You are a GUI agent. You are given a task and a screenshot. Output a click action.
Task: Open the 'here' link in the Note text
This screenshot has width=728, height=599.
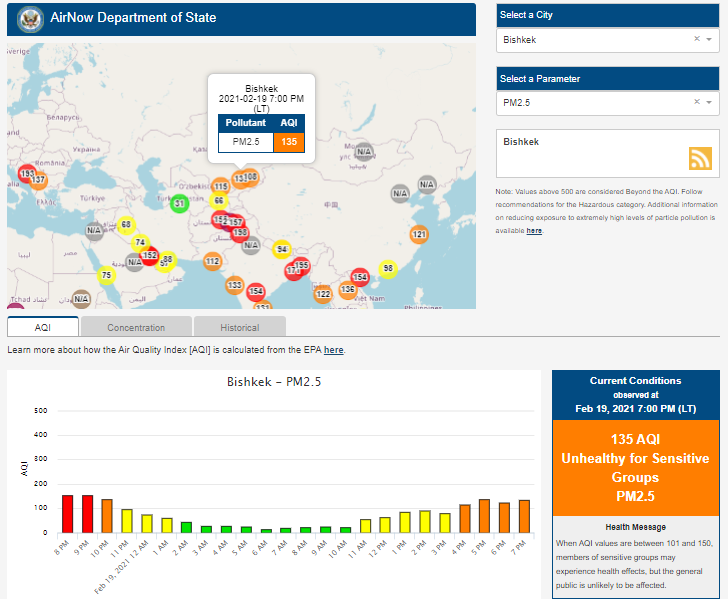click(x=534, y=231)
